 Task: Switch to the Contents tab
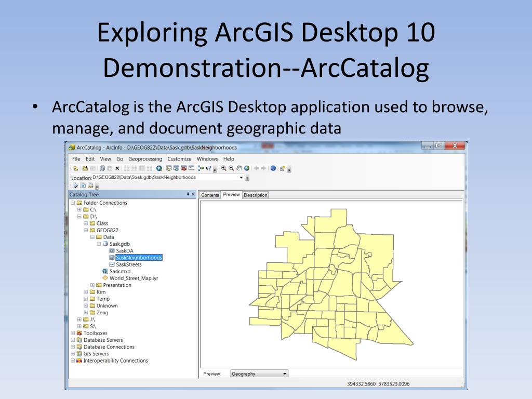[x=210, y=195]
